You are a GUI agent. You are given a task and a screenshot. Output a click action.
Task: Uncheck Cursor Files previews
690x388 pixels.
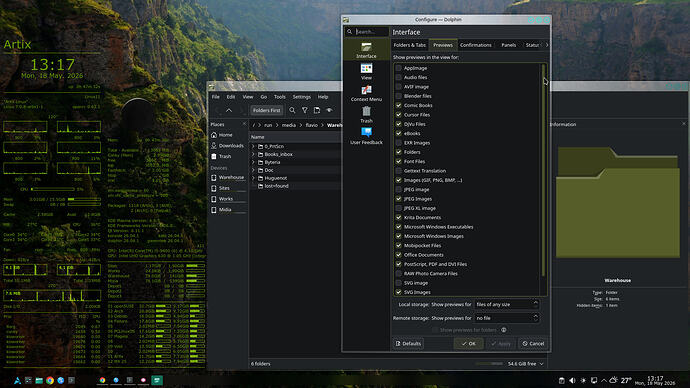point(399,115)
